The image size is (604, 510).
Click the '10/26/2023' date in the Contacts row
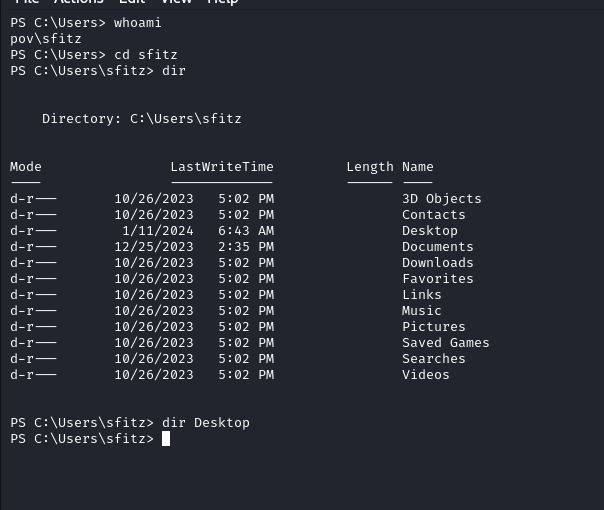pyautogui.click(x=154, y=215)
